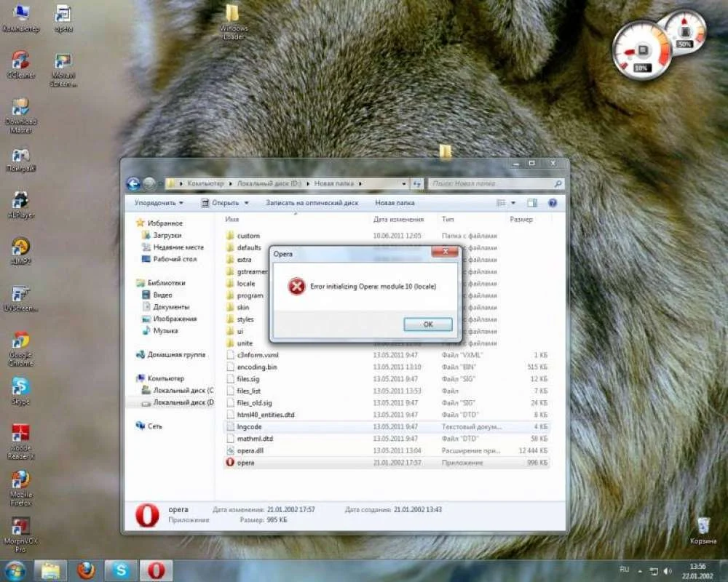Open the Windows Loader folder on desktop
Viewport: 728px width, 582px height.
(x=233, y=23)
